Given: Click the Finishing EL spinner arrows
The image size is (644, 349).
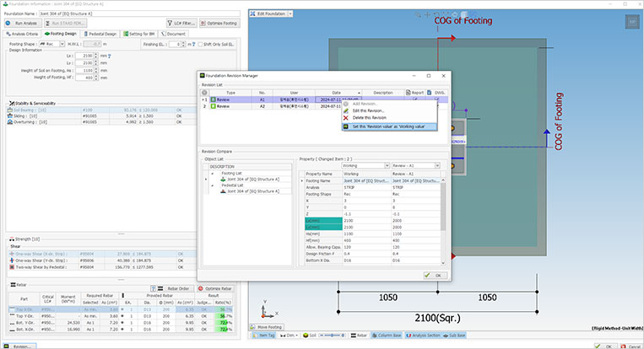Looking at the screenshot, I should (x=184, y=45).
